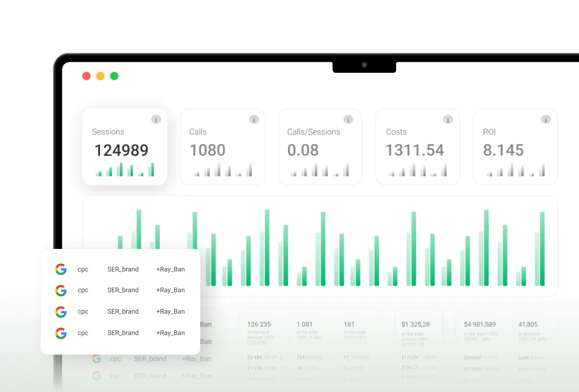Select the Google icon in the second cpc row

click(61, 290)
